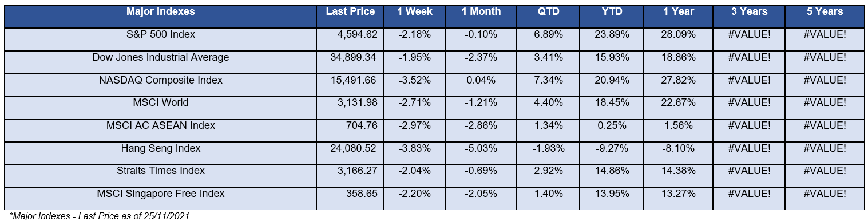Select the QTD column header
The width and height of the screenshot is (868, 221).
[547, 16]
